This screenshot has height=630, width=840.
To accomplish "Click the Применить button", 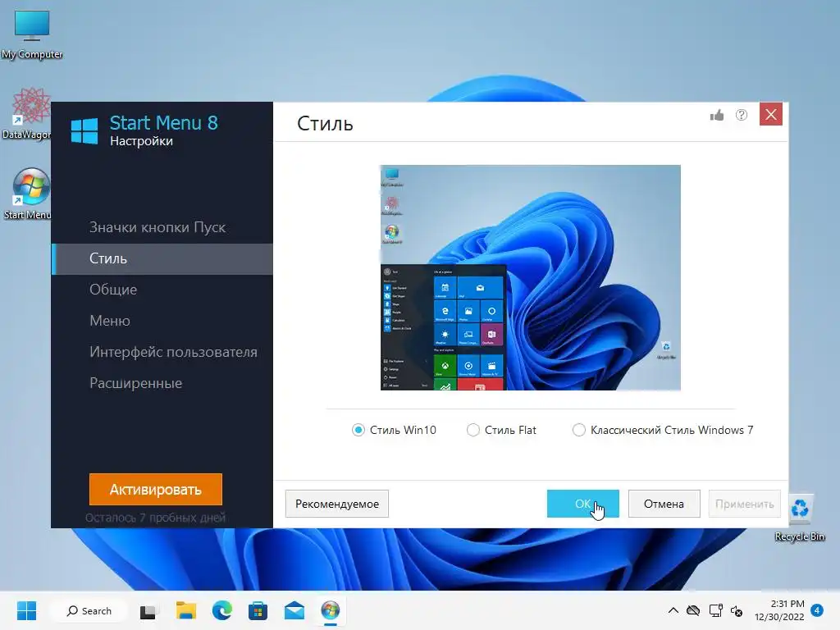I will tap(744, 504).
